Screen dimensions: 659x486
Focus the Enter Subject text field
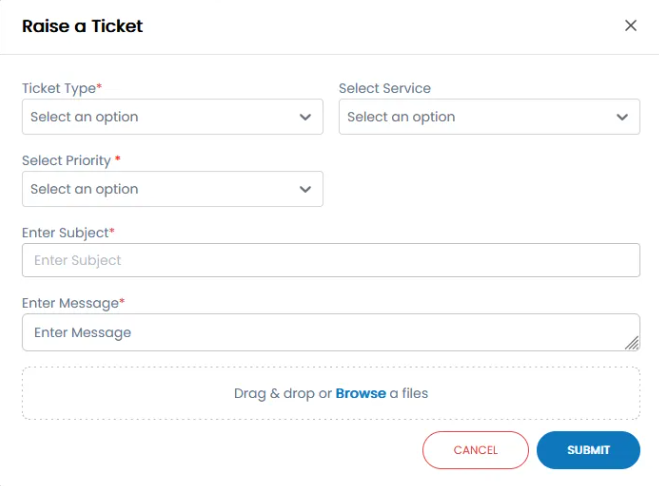[330, 260]
